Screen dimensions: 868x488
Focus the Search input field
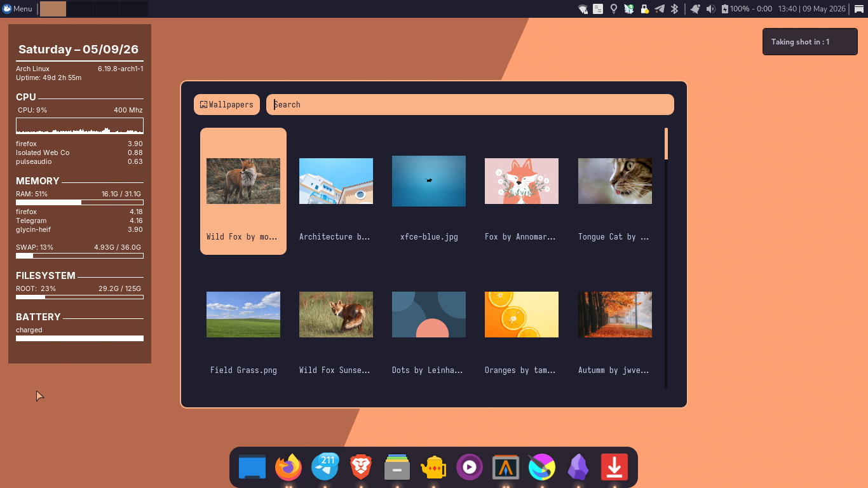point(470,104)
